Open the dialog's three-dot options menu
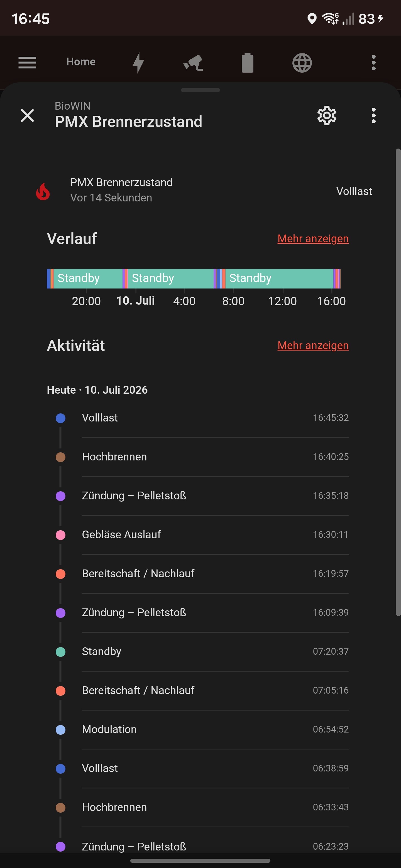Image resolution: width=401 pixels, height=868 pixels. (373, 115)
